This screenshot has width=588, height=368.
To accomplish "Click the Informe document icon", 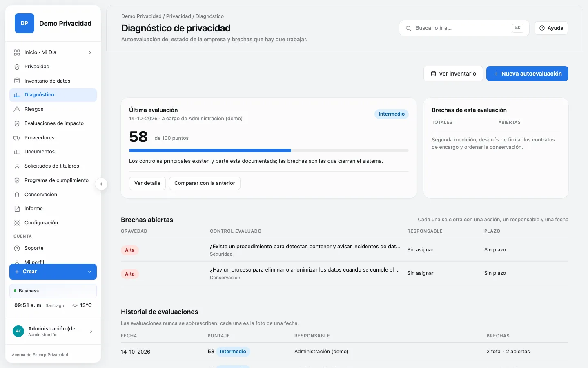I will tap(17, 209).
